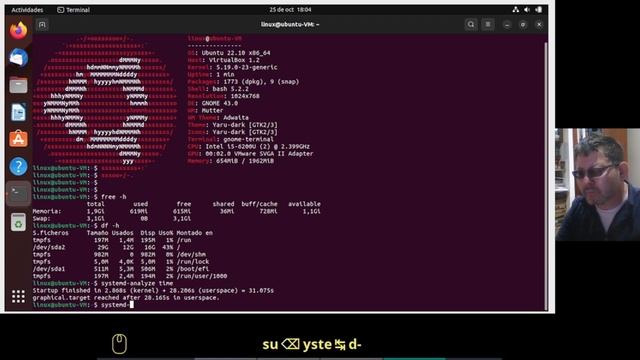
Task: Click the power icon in system tray
Action: pyautogui.click(x=538, y=10)
